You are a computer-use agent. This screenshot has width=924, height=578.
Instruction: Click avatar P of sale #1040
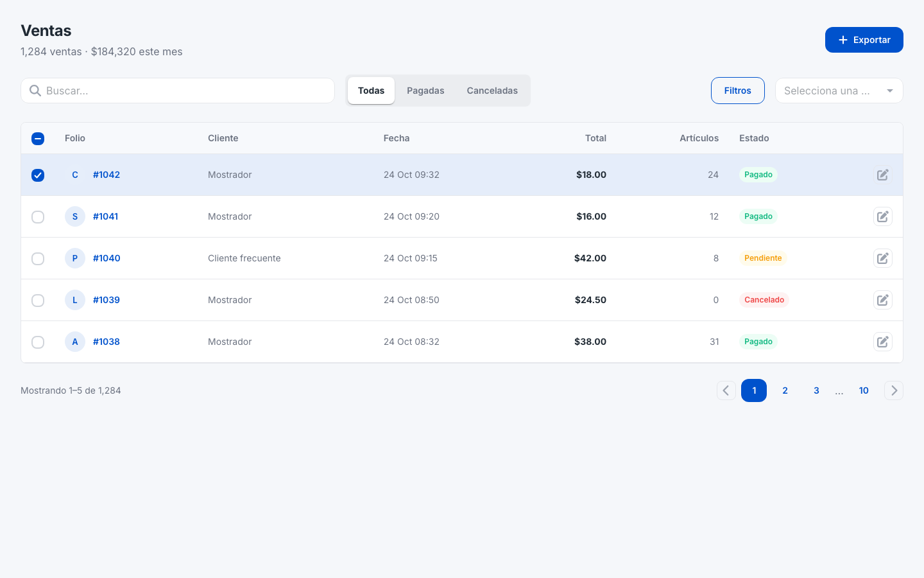pyautogui.click(x=75, y=258)
